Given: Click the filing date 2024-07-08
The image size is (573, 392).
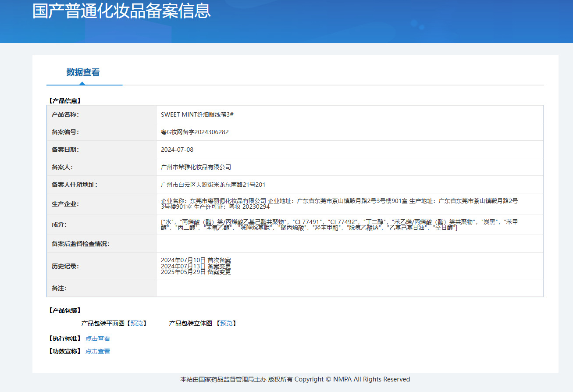Looking at the screenshot, I should point(177,150).
